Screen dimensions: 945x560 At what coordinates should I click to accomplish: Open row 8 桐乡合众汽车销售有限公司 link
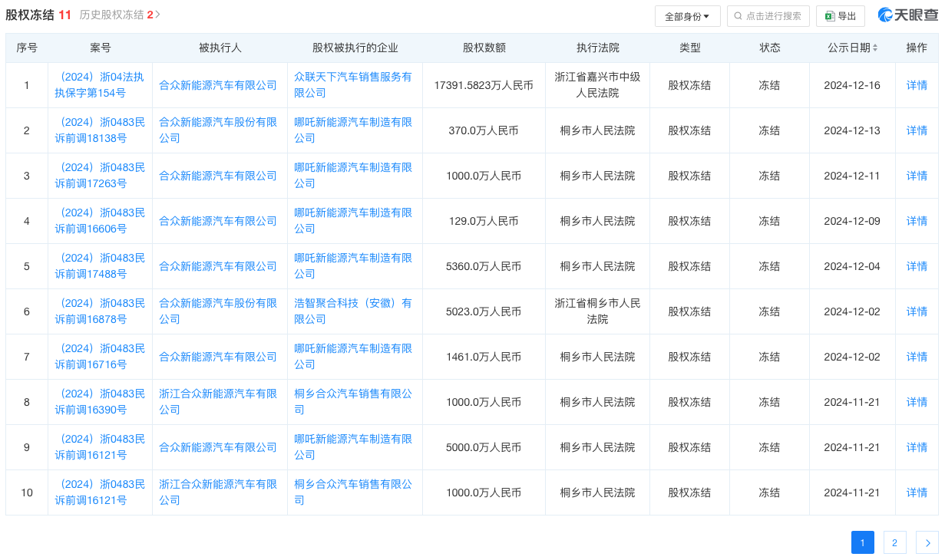[353, 402]
